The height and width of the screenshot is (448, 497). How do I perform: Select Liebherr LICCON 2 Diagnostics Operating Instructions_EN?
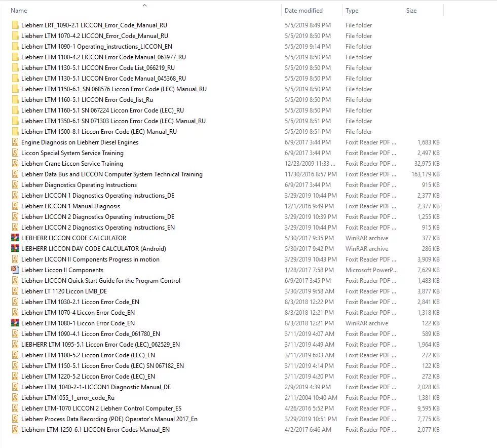[x=98, y=228]
